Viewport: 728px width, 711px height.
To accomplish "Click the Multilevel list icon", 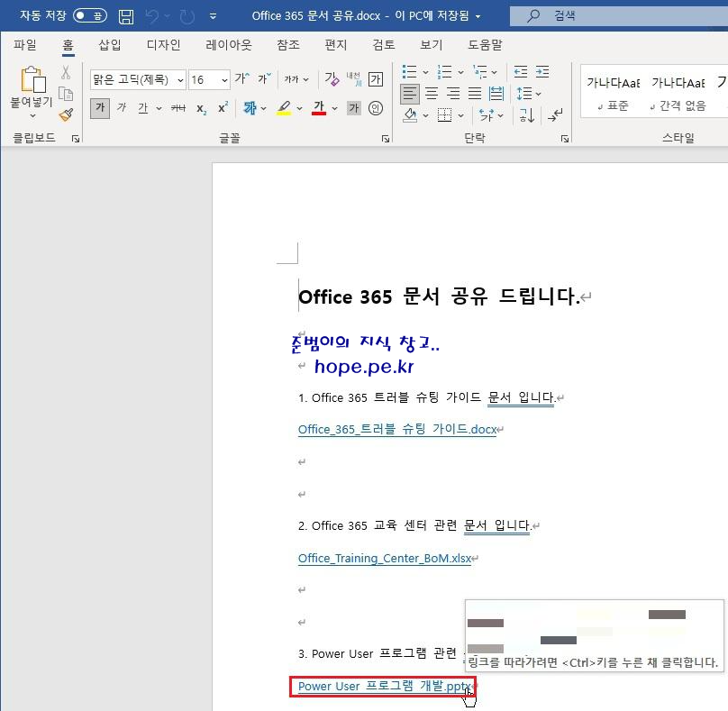I will coord(479,72).
